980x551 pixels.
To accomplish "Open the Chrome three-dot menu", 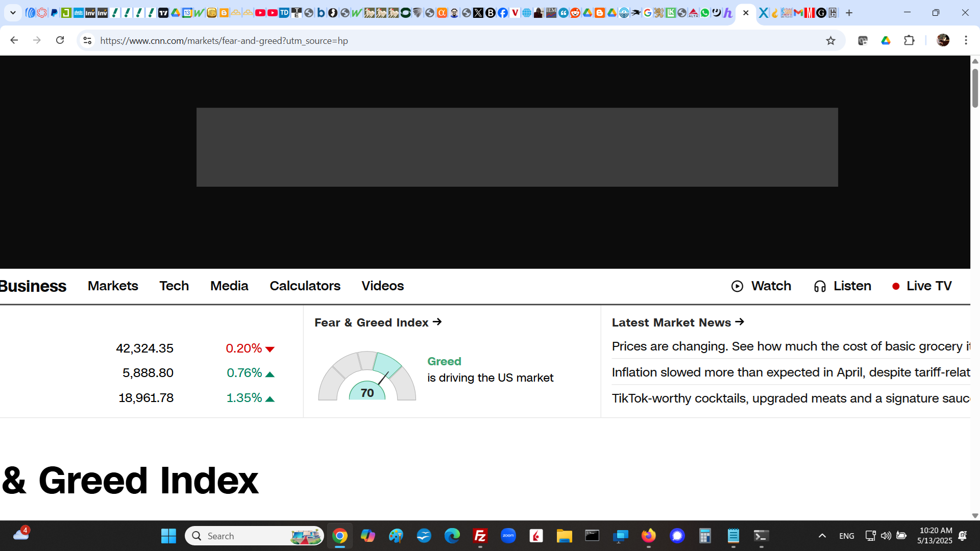I will pos(966,40).
